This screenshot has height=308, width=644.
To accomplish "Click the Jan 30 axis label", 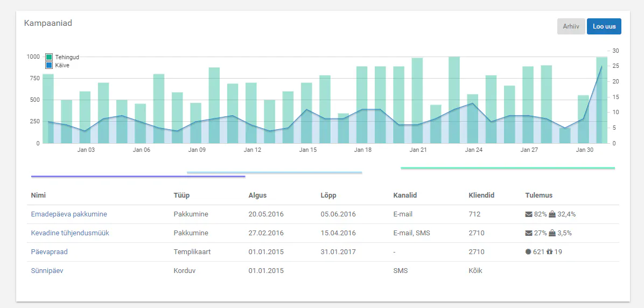I will 585,150.
